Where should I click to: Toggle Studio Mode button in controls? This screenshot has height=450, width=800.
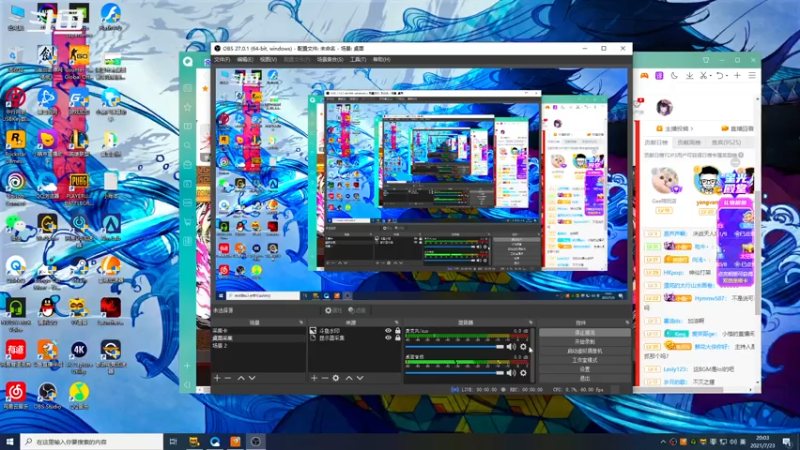pos(585,360)
